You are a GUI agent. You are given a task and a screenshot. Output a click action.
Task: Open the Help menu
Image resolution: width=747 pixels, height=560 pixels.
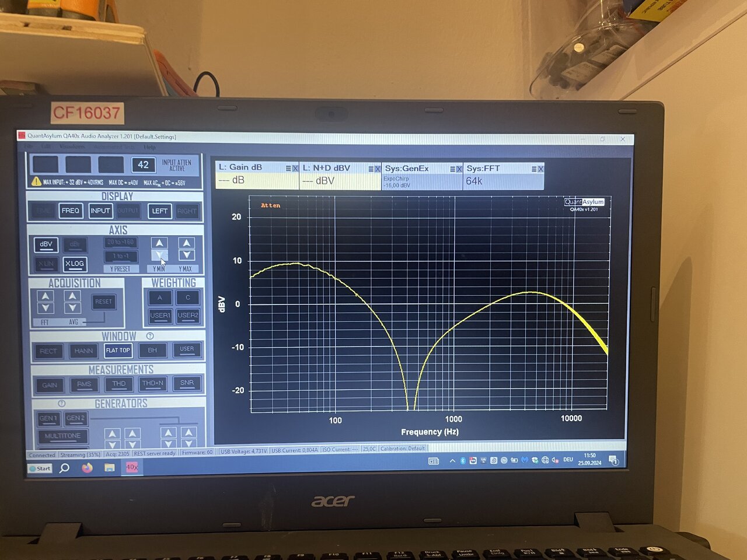150,147
